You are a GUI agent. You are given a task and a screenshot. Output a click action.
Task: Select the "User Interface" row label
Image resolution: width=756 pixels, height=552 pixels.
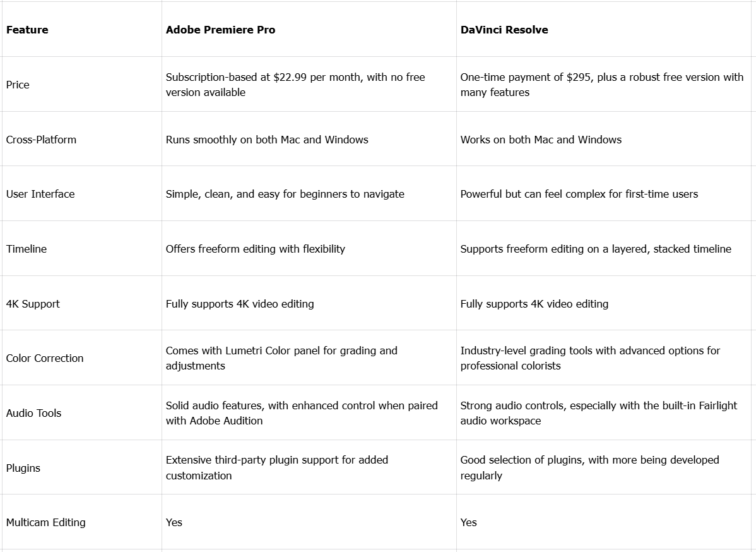[40, 194]
